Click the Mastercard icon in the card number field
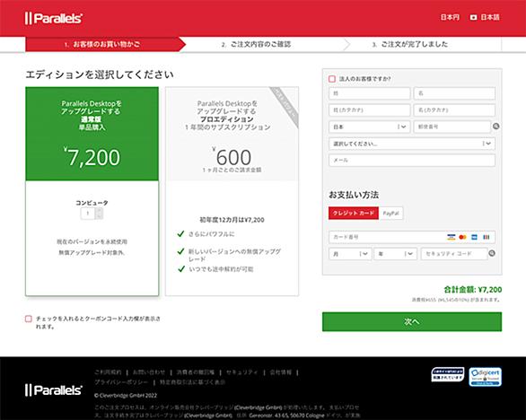The image size is (526, 420). coord(462,237)
